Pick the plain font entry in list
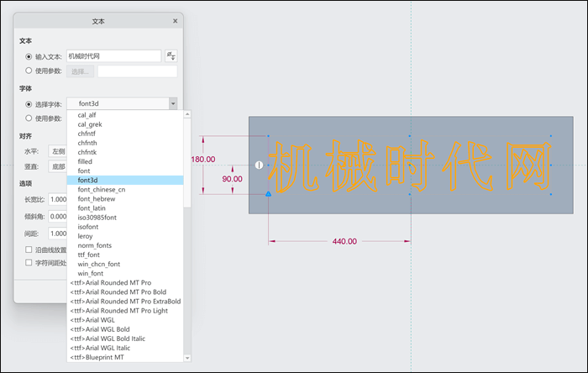Viewport: 588px width, 373px height. [125, 171]
